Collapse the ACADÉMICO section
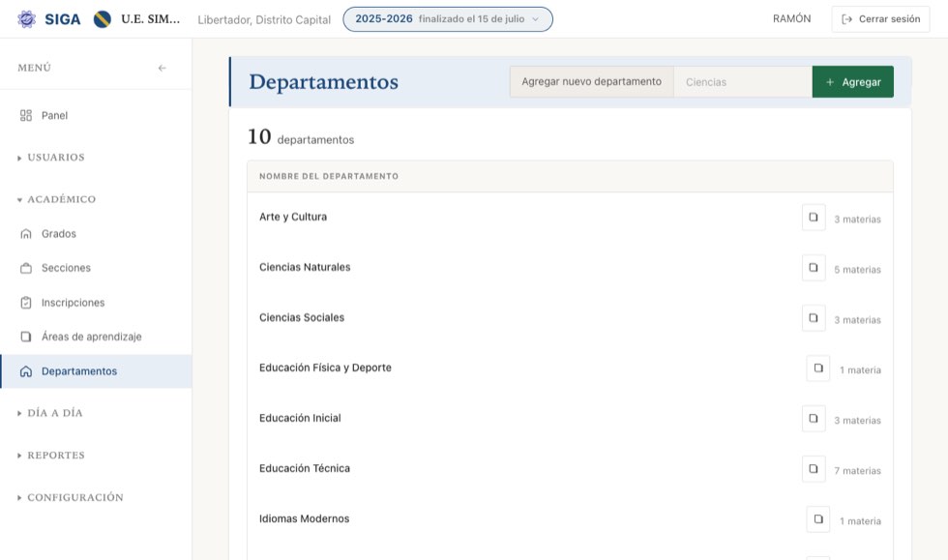The height and width of the screenshot is (560, 948). tap(57, 199)
